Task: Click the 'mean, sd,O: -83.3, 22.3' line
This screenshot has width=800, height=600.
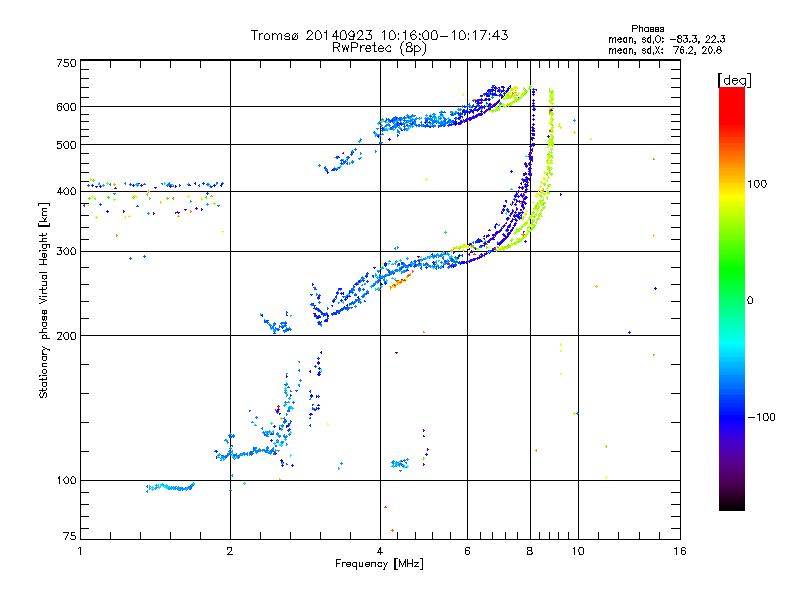Action: (666, 39)
